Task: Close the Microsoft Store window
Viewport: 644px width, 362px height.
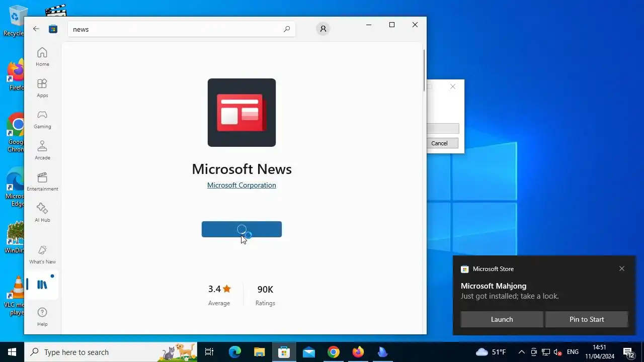Action: coord(415,25)
